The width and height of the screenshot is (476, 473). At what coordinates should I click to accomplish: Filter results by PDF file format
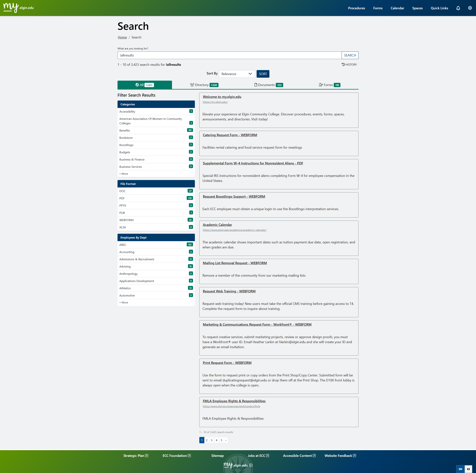pos(122,198)
